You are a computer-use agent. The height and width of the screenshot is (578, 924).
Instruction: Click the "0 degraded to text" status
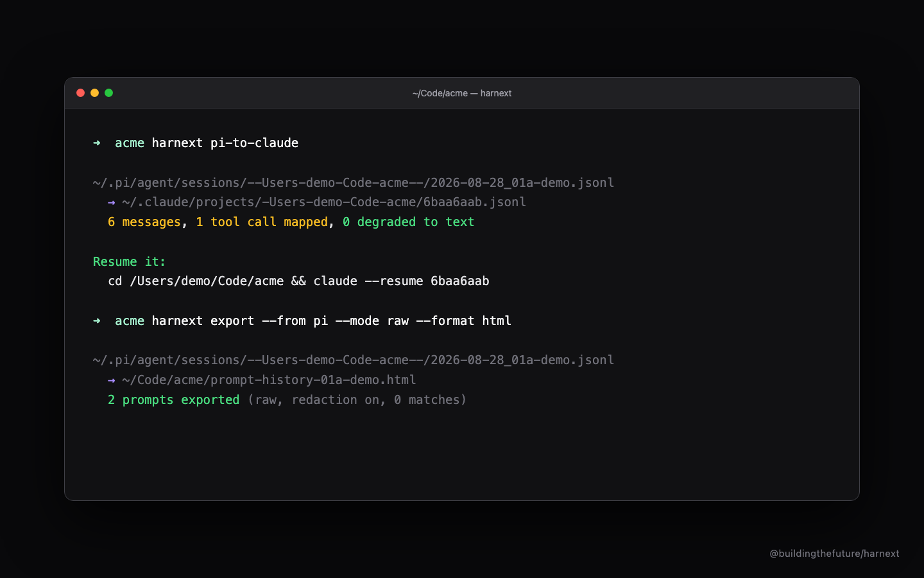tap(409, 222)
